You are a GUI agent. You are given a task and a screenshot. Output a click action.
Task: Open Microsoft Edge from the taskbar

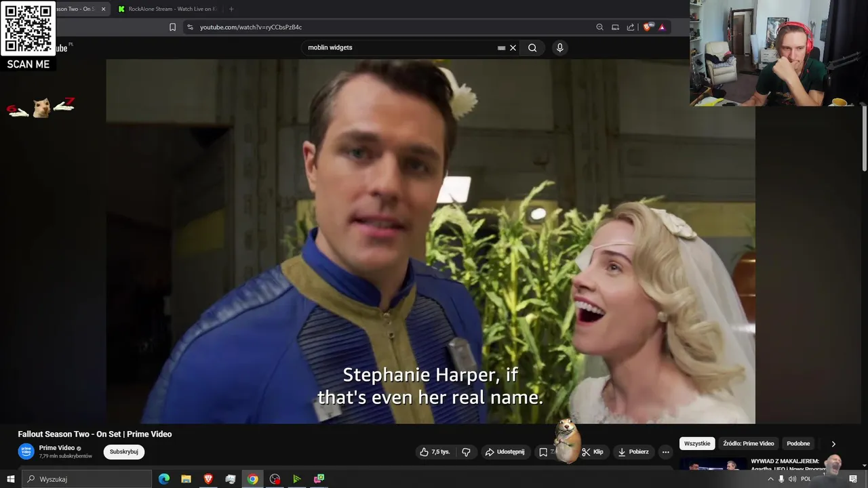click(164, 479)
